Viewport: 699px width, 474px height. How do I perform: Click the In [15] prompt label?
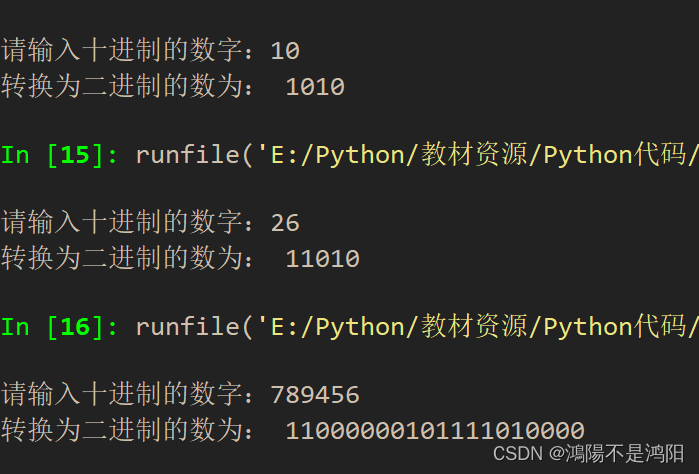click(x=59, y=155)
